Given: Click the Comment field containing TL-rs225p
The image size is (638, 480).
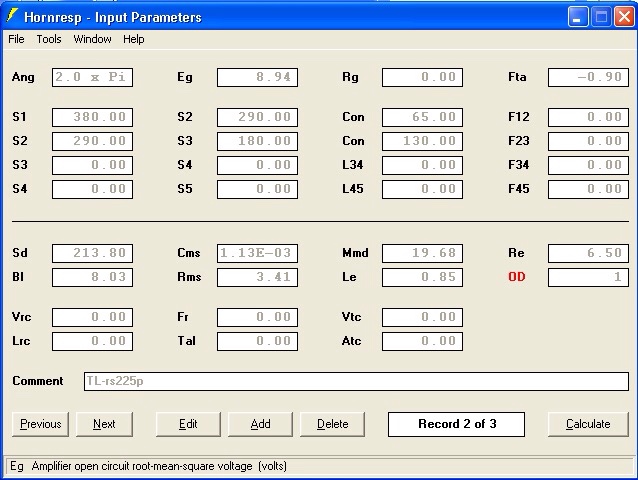Looking at the screenshot, I should (x=356, y=381).
